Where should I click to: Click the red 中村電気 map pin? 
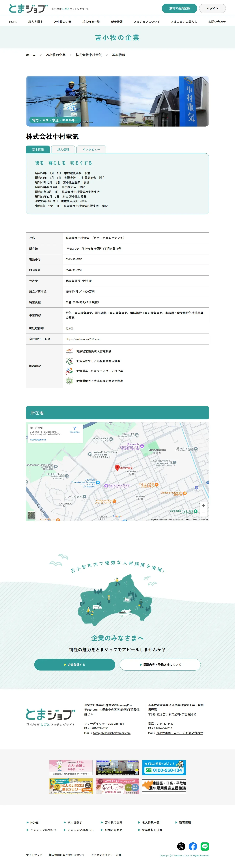[x=117, y=468]
